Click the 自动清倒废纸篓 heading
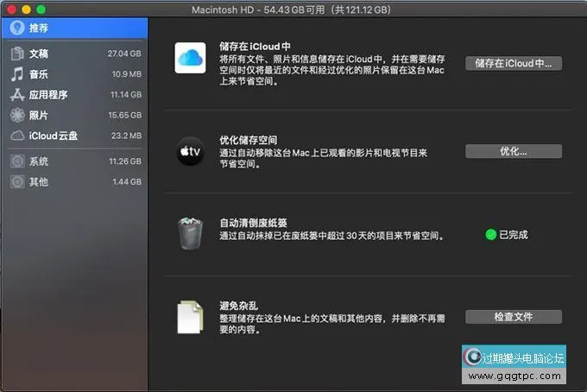587x392 pixels. [253, 223]
